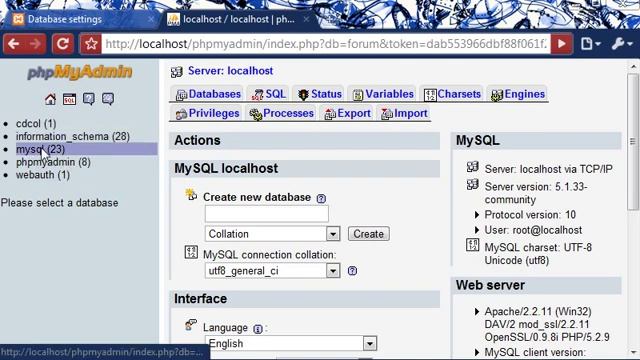This screenshot has height=360, width=640.
Task: Click the new database name input field
Action: point(267,214)
